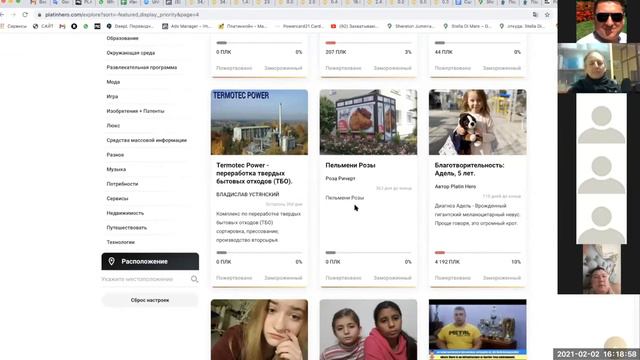Open the Адель charity project image
Viewport: 640px width, 360px height.
click(478, 122)
